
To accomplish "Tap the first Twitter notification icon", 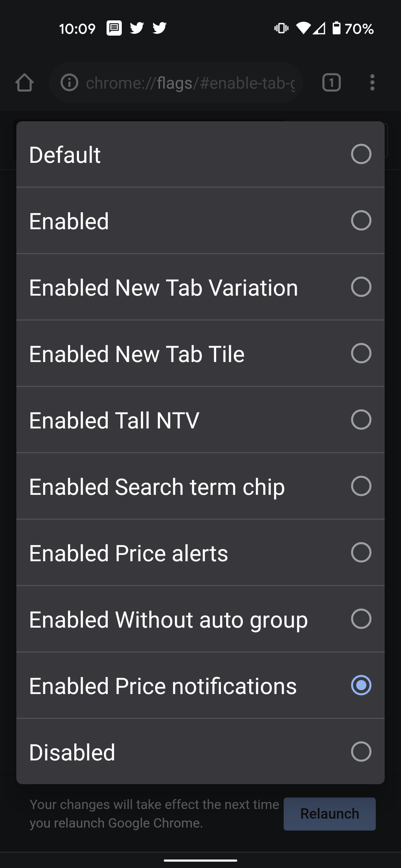I will click(137, 28).
